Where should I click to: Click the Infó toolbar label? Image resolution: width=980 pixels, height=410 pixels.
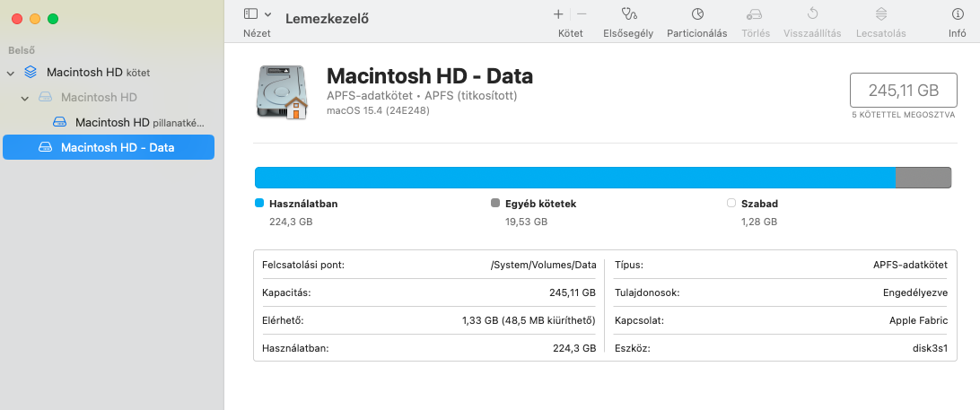[x=958, y=34]
